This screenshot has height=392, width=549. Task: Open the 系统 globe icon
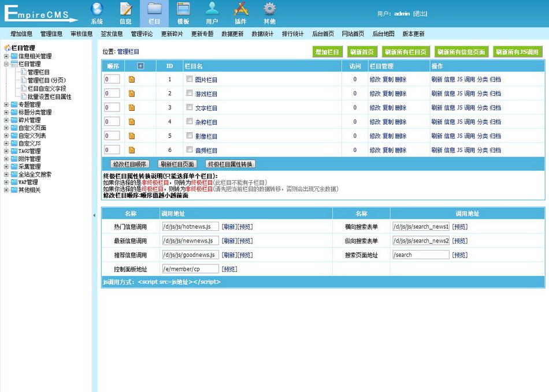click(x=97, y=9)
